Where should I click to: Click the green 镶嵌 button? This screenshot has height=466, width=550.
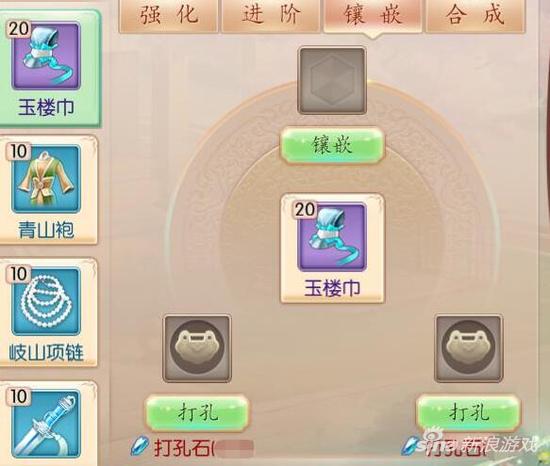tap(332, 145)
